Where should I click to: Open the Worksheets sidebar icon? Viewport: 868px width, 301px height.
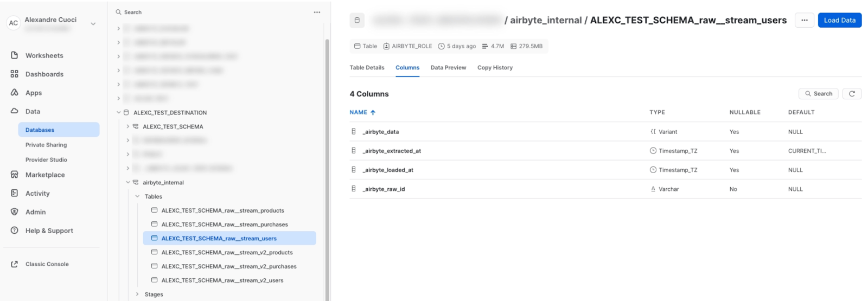[x=15, y=55]
